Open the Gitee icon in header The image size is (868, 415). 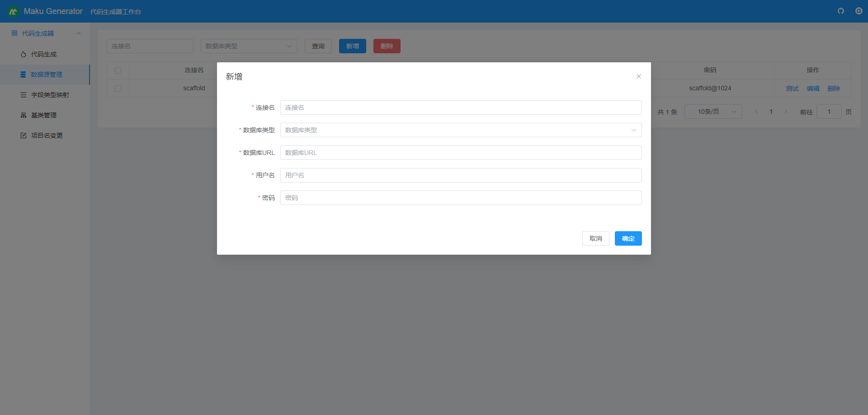coord(859,11)
